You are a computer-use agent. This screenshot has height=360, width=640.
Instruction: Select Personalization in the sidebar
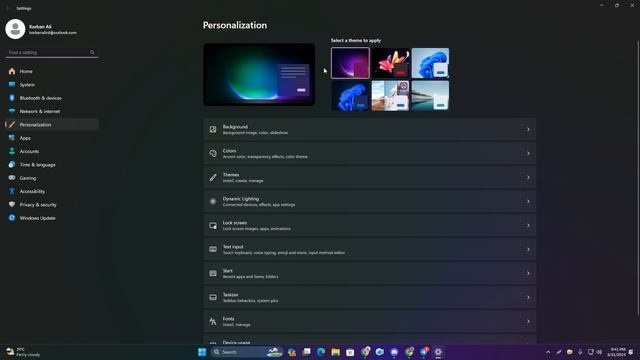(51, 125)
